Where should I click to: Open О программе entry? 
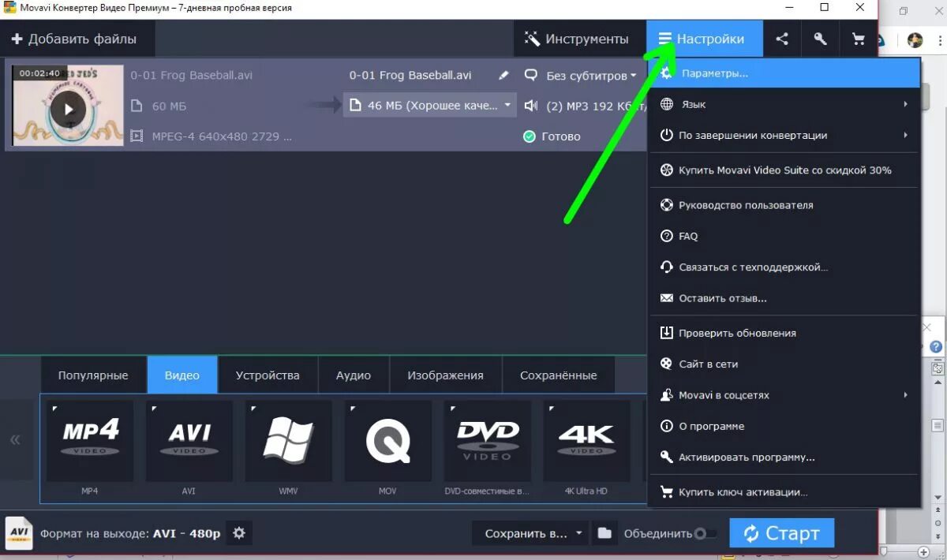[785, 426]
